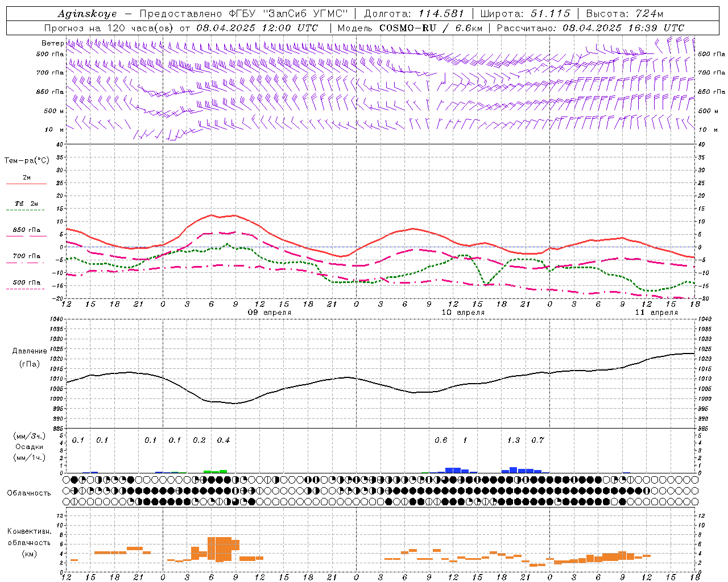Viewport: 728px width, 582px height.
Task: Click the elevation label "Высота: 724м"
Action: click(x=624, y=14)
